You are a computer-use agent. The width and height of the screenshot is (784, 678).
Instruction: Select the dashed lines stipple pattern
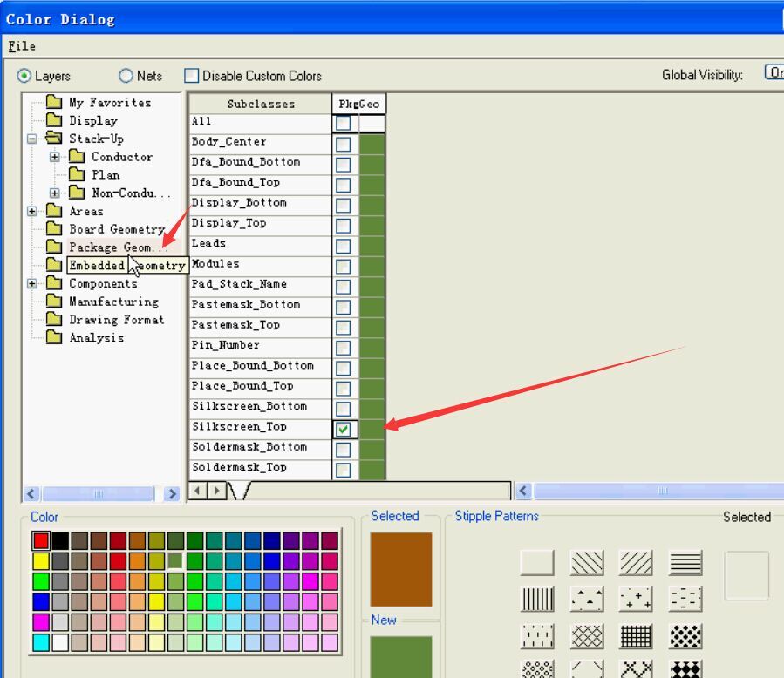click(685, 599)
